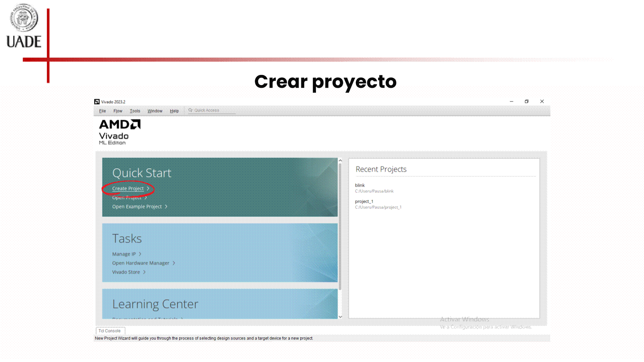Click the arrow beside Open Example Project
Screen dimensions: 644x362
(166, 207)
